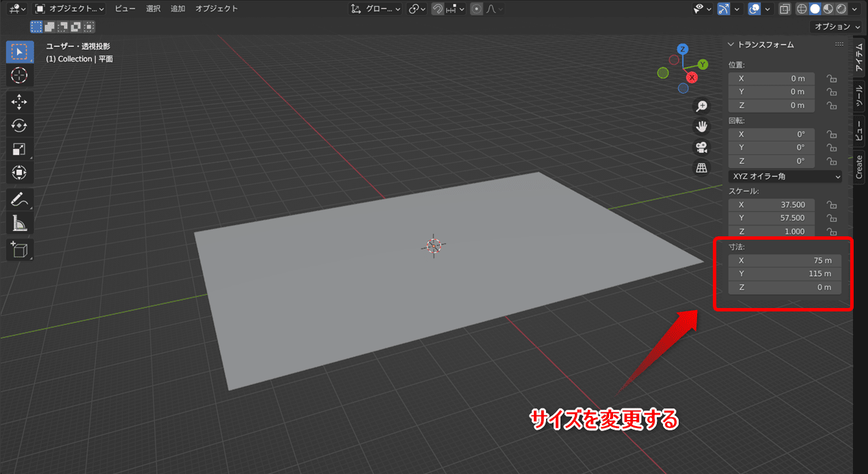Screen dimensions: 868x474
Task: Choose the 'invert selection' mode icon
Action: [x=76, y=27]
